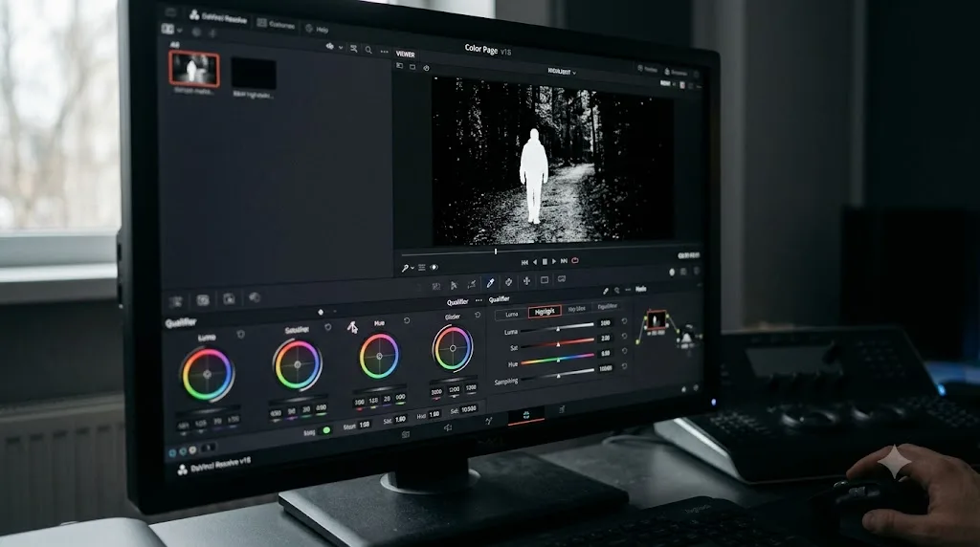The width and height of the screenshot is (980, 547).
Task: Adjust the rainbow Hue slider handle
Action: (x=558, y=360)
